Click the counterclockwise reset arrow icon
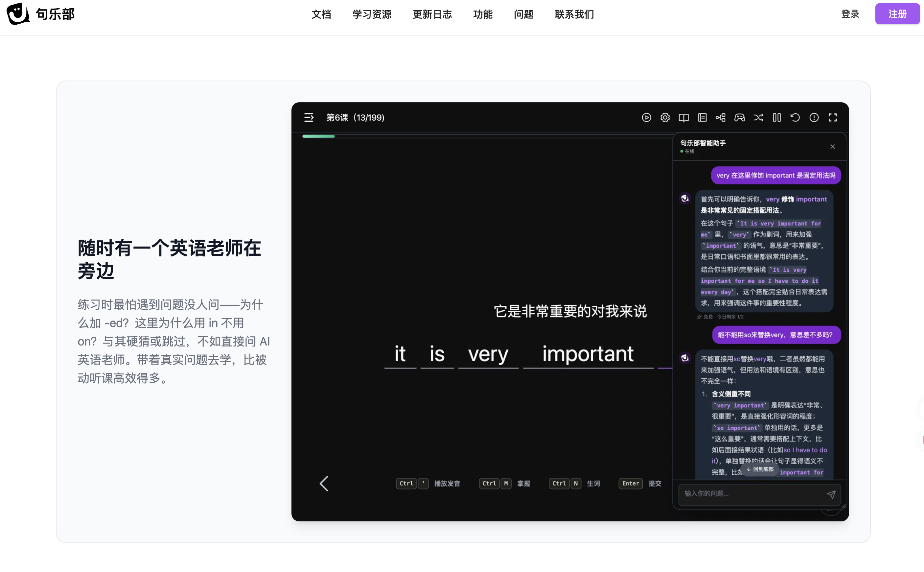 click(x=795, y=118)
